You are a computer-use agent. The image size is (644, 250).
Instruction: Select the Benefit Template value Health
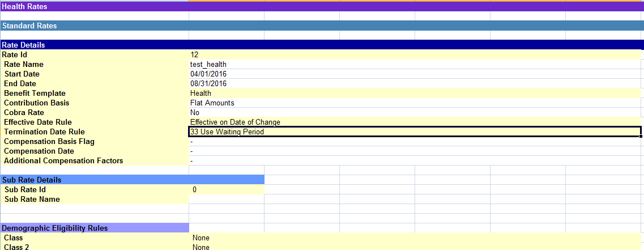(415, 94)
